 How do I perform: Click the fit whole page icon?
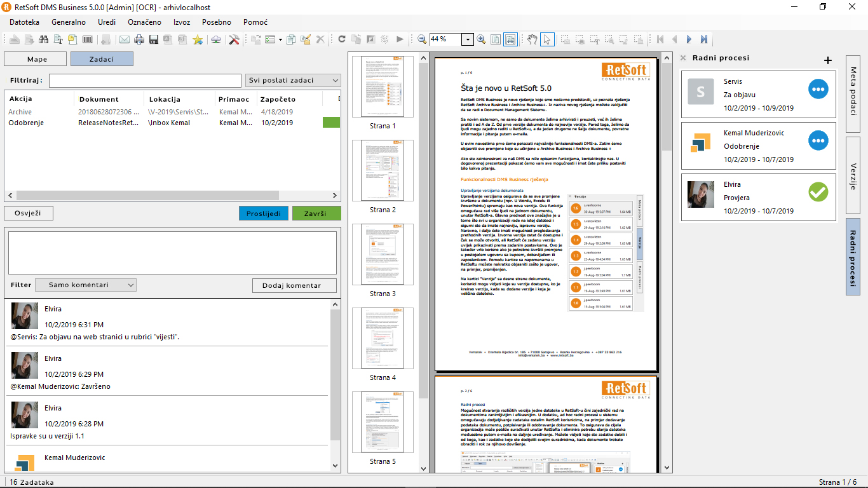496,39
